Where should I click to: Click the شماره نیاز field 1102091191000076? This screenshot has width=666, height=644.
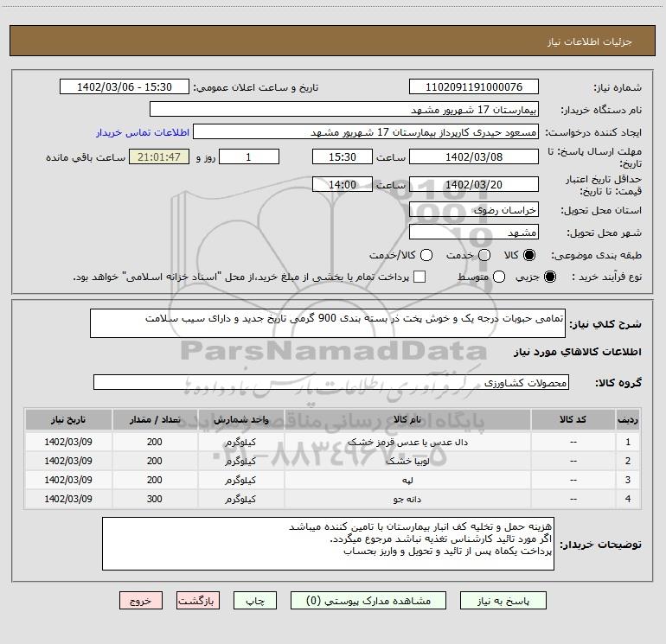pyautogui.click(x=474, y=86)
